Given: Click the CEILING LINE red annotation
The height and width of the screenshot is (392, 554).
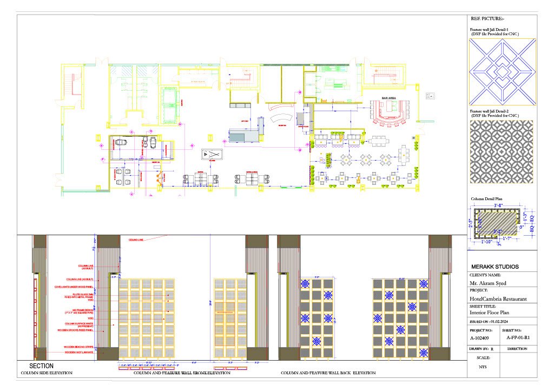Looking at the screenshot, I should coord(136,240).
